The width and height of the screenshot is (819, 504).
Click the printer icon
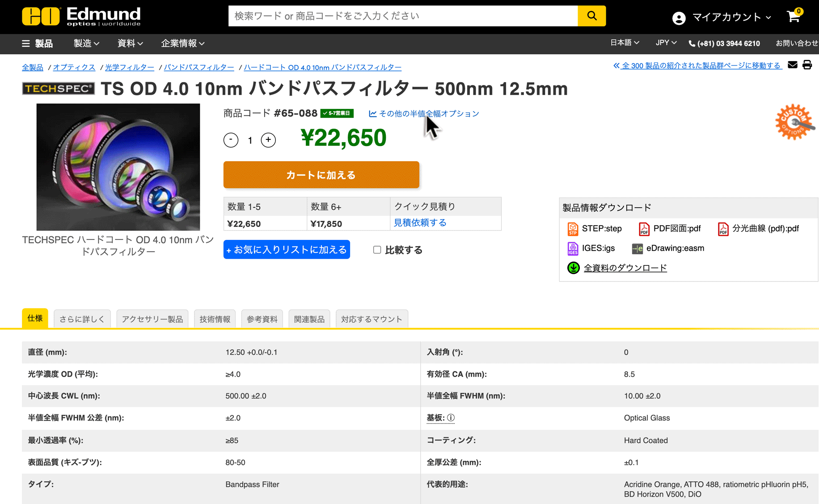coord(807,65)
